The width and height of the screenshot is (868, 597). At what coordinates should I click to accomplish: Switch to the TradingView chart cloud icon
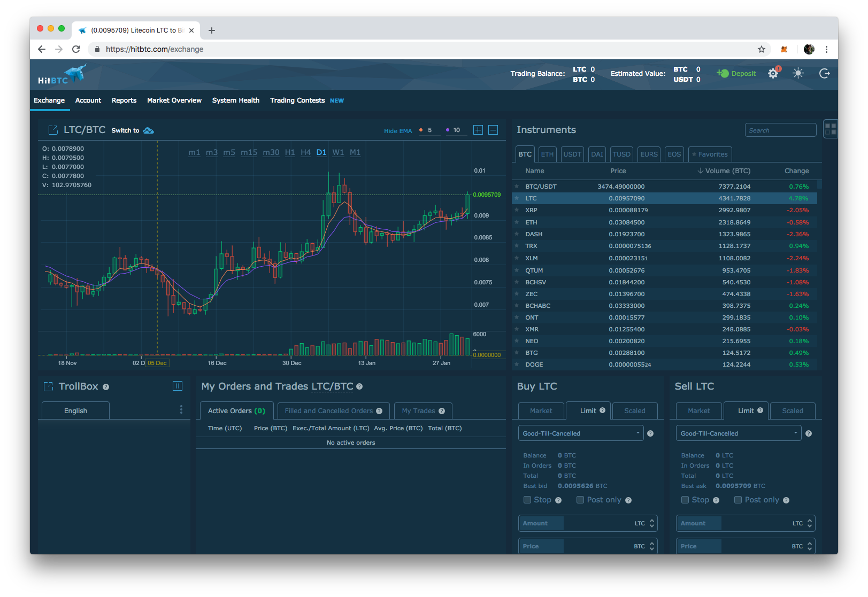point(149,130)
